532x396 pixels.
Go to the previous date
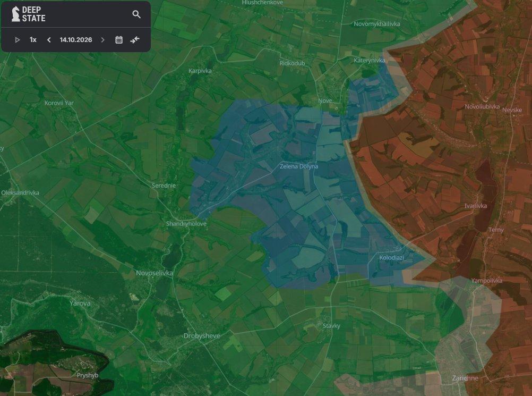pyautogui.click(x=49, y=40)
